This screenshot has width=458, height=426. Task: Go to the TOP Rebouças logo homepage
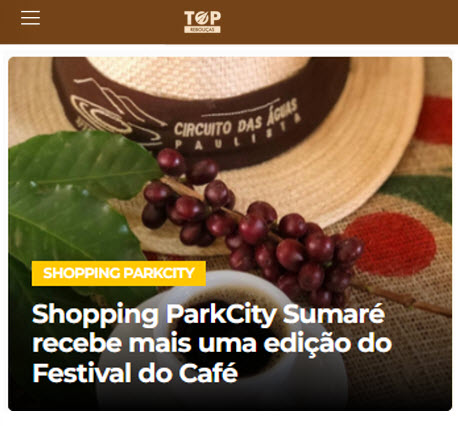tap(202, 22)
